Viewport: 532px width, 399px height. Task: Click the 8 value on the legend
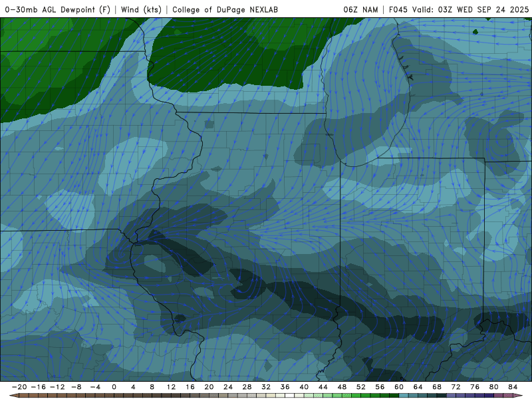click(152, 387)
